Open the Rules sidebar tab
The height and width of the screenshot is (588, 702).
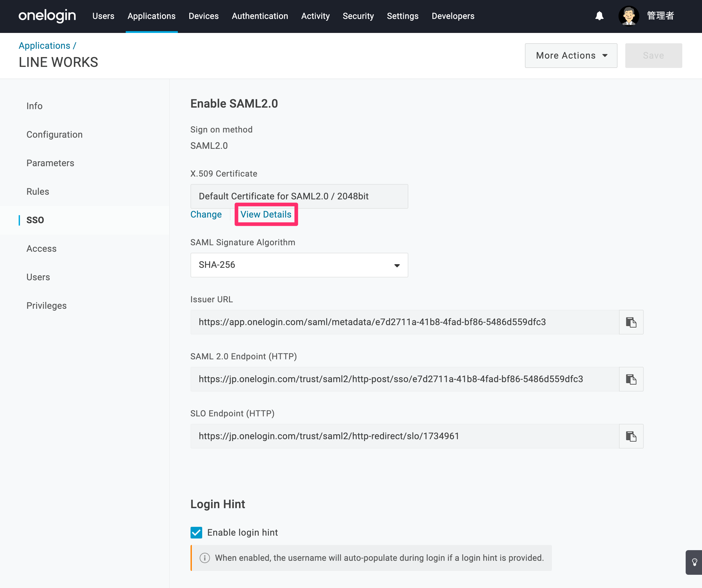click(x=38, y=192)
